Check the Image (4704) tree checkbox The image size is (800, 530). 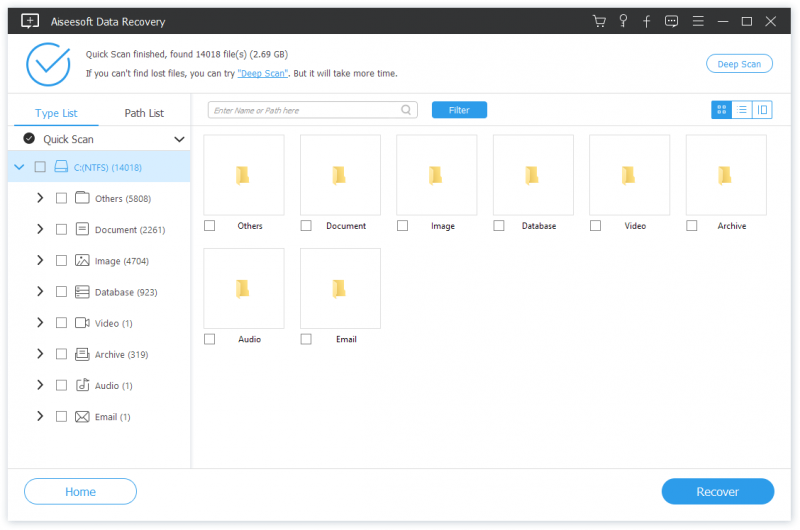(x=61, y=261)
